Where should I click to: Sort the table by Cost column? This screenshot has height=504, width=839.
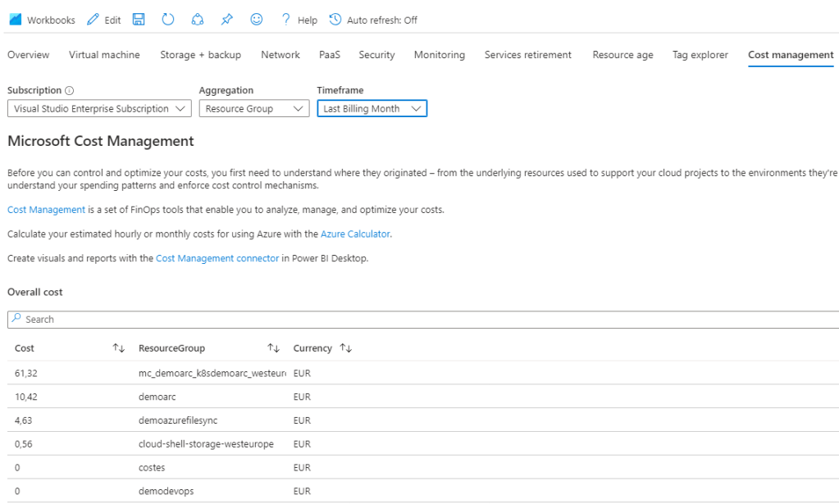click(x=118, y=348)
